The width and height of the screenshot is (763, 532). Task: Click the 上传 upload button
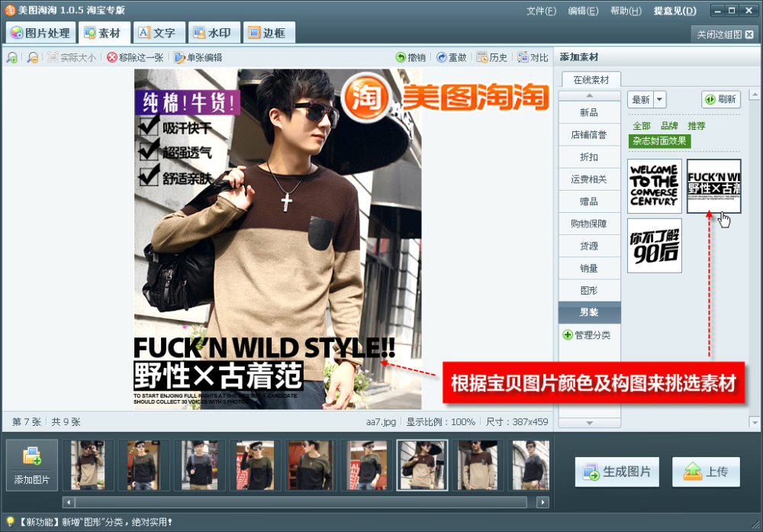[x=706, y=472]
